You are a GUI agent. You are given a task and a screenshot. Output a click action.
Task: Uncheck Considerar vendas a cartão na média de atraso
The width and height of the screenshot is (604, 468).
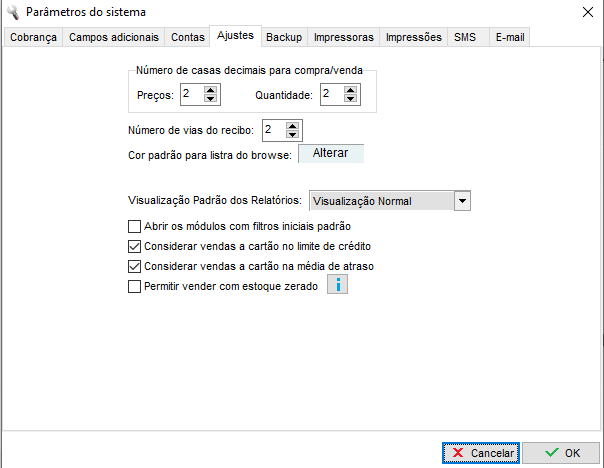[x=135, y=266]
